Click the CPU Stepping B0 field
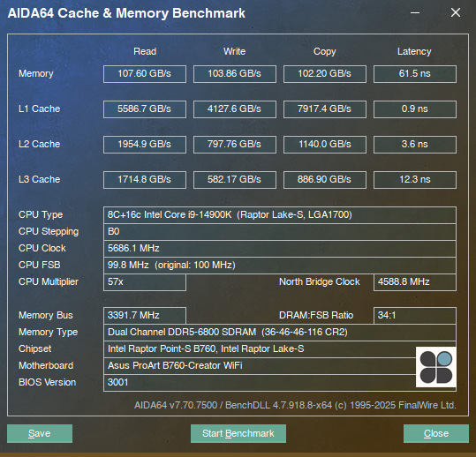The image size is (476, 457). pos(280,232)
